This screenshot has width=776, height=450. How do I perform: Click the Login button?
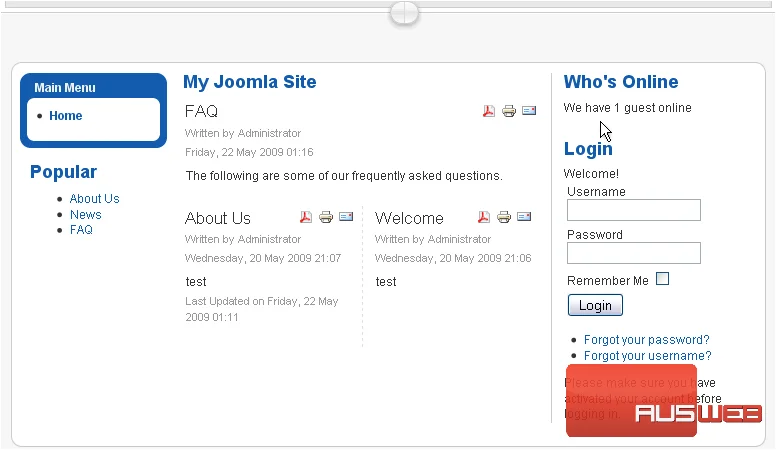pos(595,305)
